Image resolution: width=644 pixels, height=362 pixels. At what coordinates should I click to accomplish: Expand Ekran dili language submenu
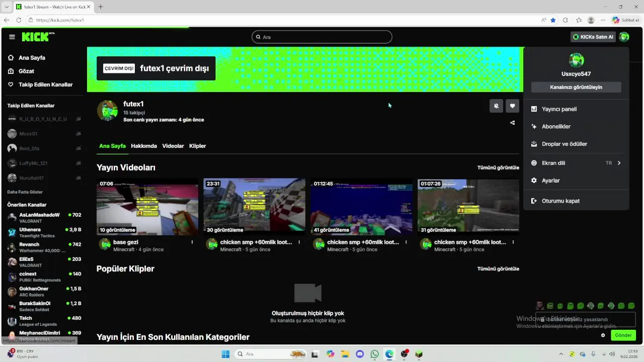pos(576,163)
